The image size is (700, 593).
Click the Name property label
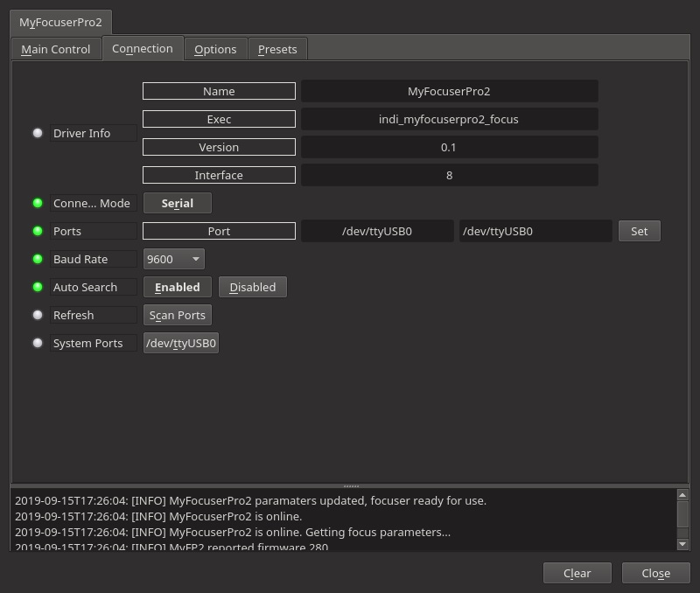click(x=219, y=91)
